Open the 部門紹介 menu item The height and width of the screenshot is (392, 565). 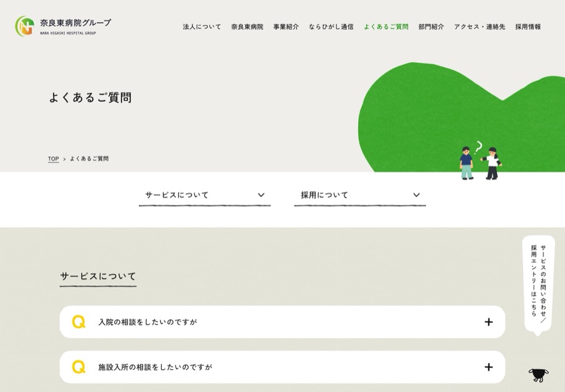click(x=431, y=27)
